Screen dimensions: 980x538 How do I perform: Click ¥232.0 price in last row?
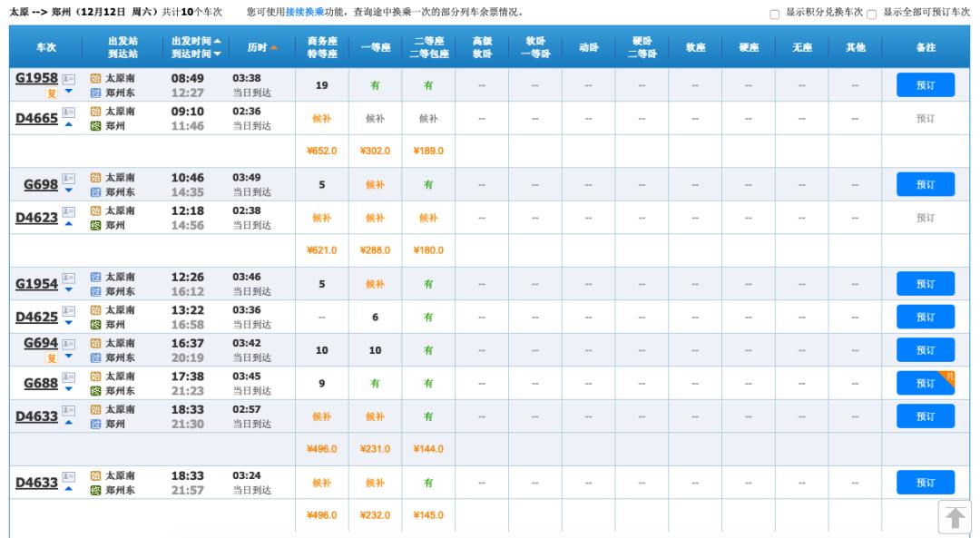point(375,515)
